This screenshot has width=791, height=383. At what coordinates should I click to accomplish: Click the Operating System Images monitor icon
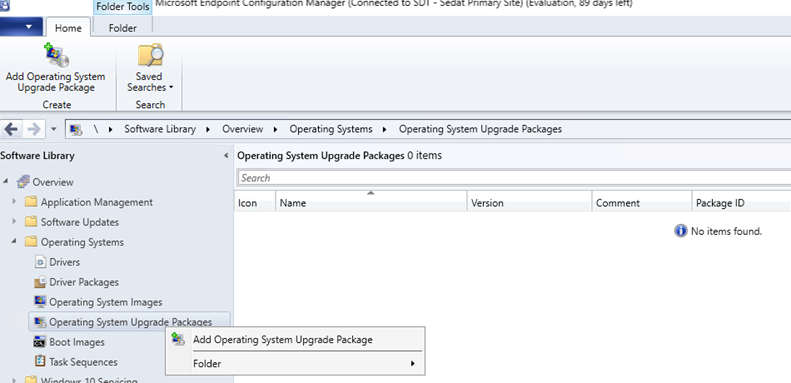pyautogui.click(x=40, y=302)
